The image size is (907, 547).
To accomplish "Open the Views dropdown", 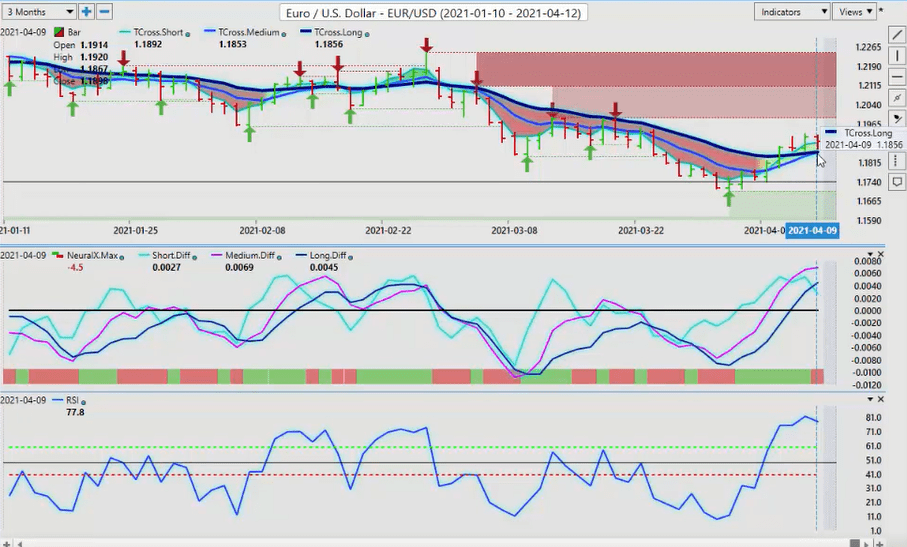I will [x=855, y=12].
